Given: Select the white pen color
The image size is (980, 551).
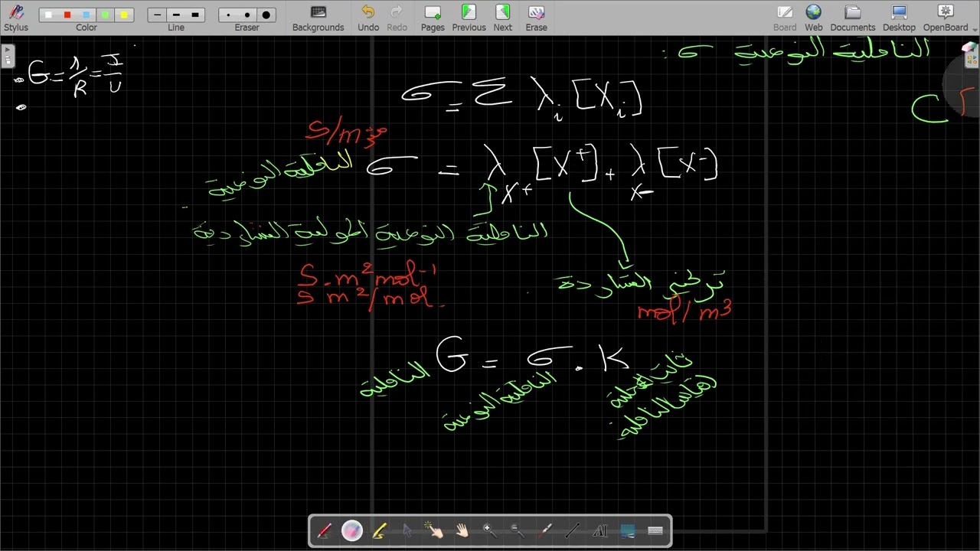Looking at the screenshot, I should coord(48,15).
